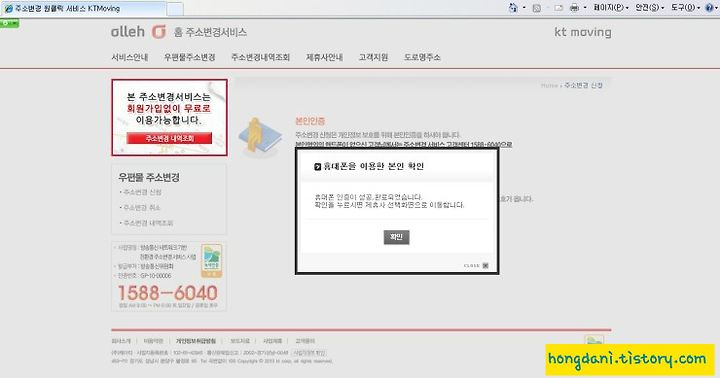Open the 안전(S) dropdown menu

(x=650, y=7)
